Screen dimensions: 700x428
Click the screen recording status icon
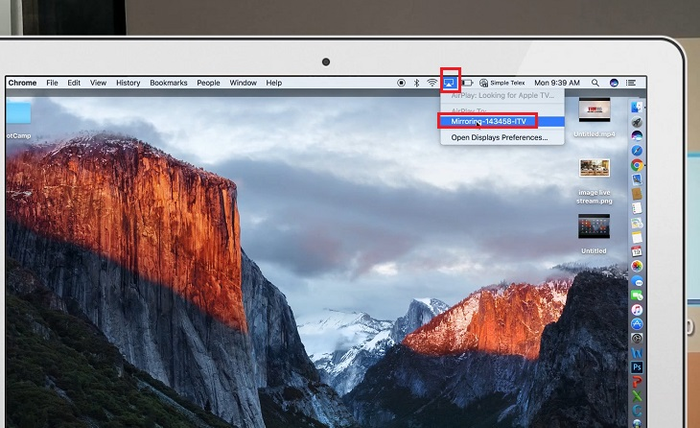[x=401, y=83]
